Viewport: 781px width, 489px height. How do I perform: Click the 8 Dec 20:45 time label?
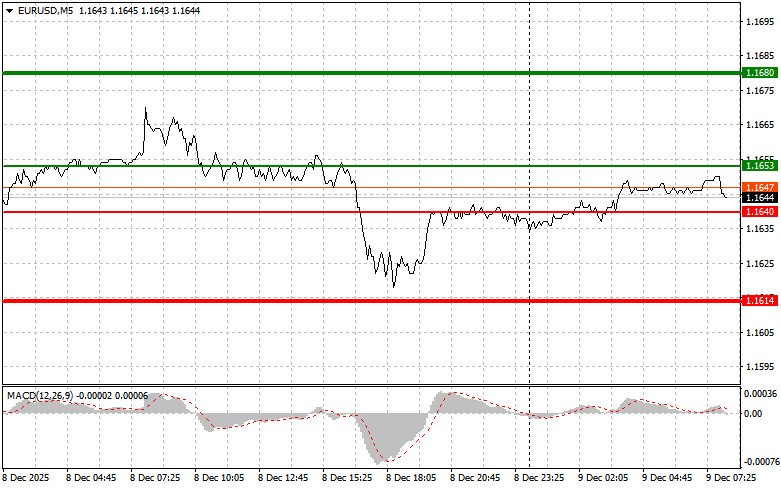click(475, 478)
